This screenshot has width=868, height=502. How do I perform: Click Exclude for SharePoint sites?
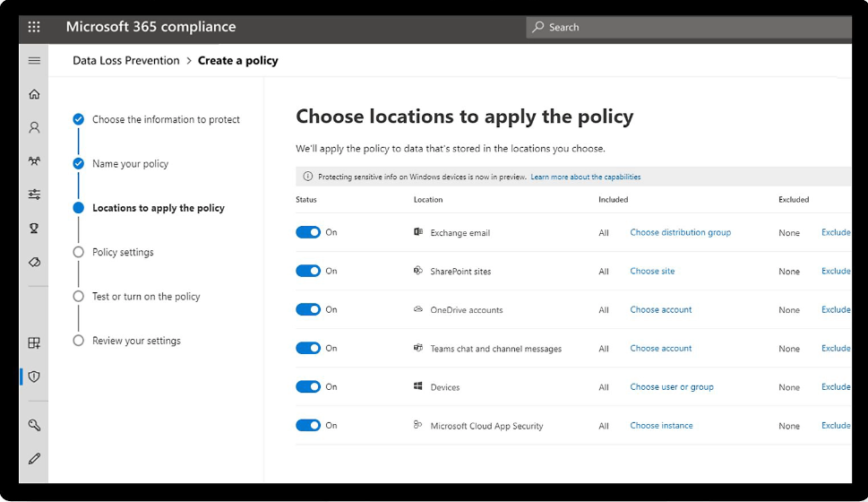836,271
